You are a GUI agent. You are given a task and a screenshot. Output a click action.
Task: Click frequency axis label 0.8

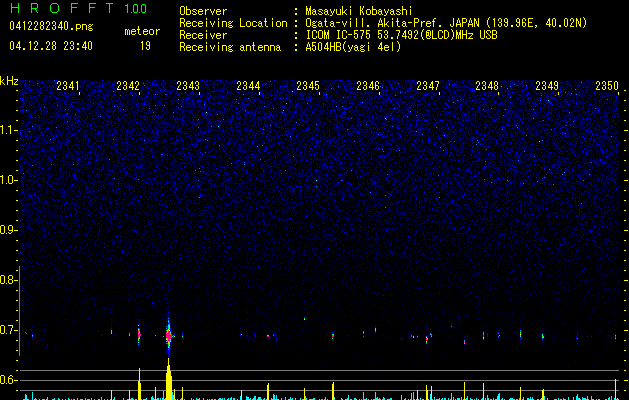[8, 280]
